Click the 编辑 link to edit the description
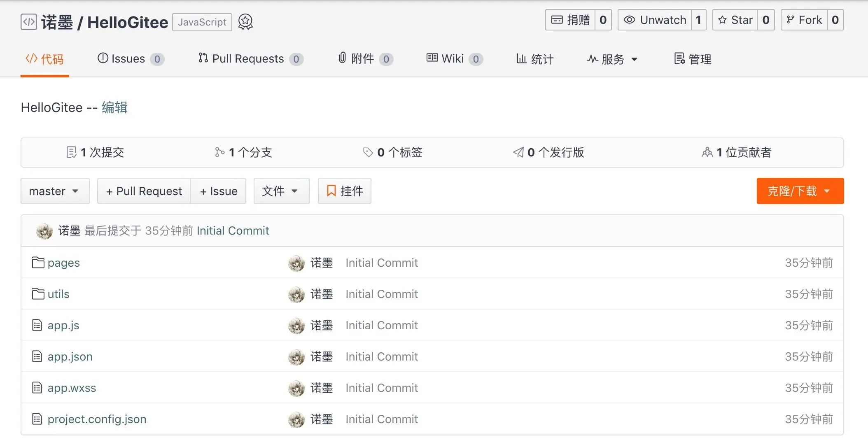This screenshot has width=868, height=447. [x=114, y=107]
